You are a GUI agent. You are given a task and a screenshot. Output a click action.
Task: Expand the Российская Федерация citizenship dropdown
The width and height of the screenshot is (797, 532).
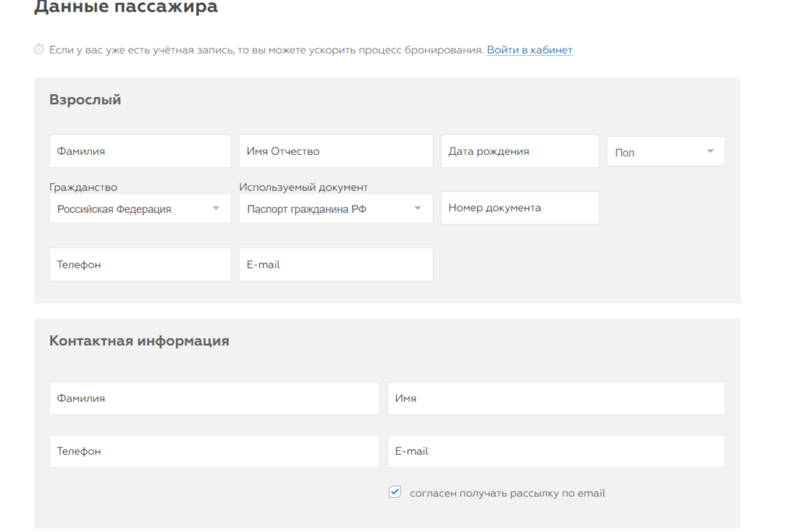140,208
